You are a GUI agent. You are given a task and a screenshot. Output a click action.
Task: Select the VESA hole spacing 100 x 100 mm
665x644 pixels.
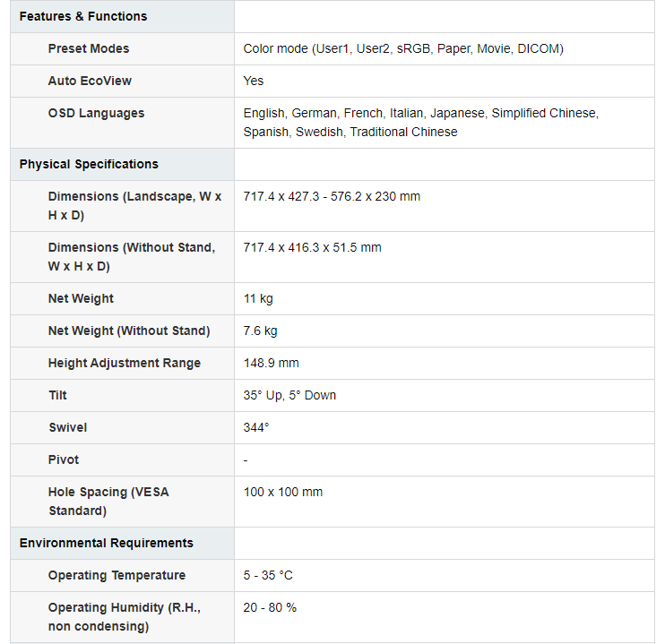pyautogui.click(x=283, y=492)
